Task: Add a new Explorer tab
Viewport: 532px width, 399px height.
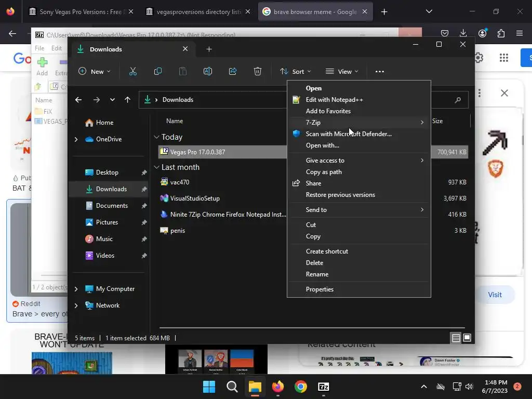Action: point(209,49)
